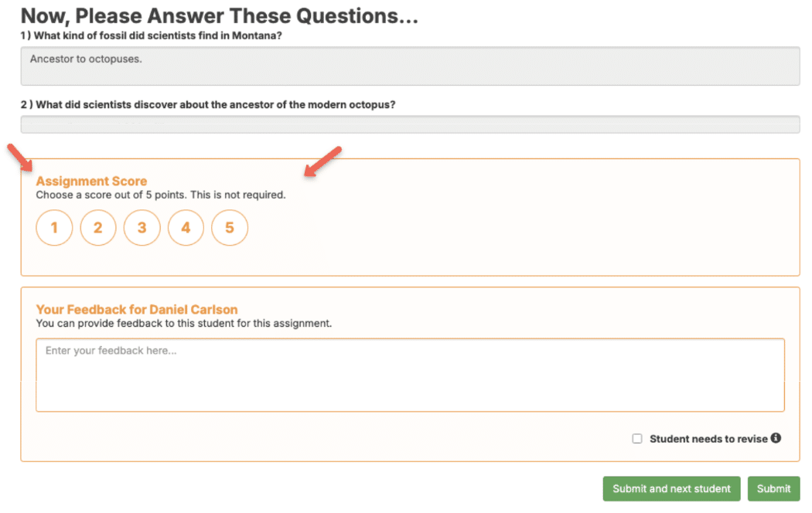Focus the Enter your feedback here field
This screenshot has height=513, width=812.
coord(410,375)
